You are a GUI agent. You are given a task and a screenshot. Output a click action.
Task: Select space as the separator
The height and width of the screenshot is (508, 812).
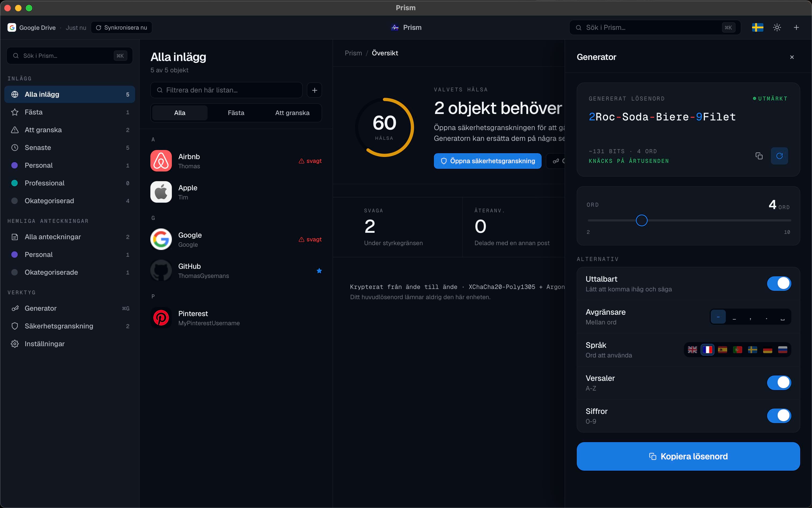point(782,317)
